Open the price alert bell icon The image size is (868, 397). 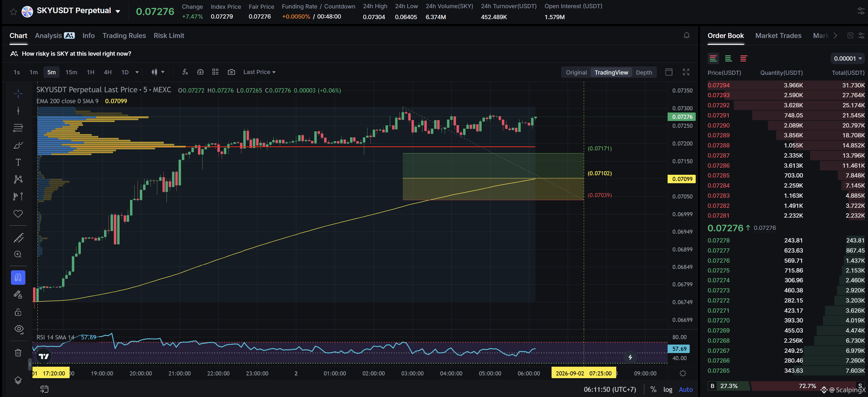click(x=686, y=35)
